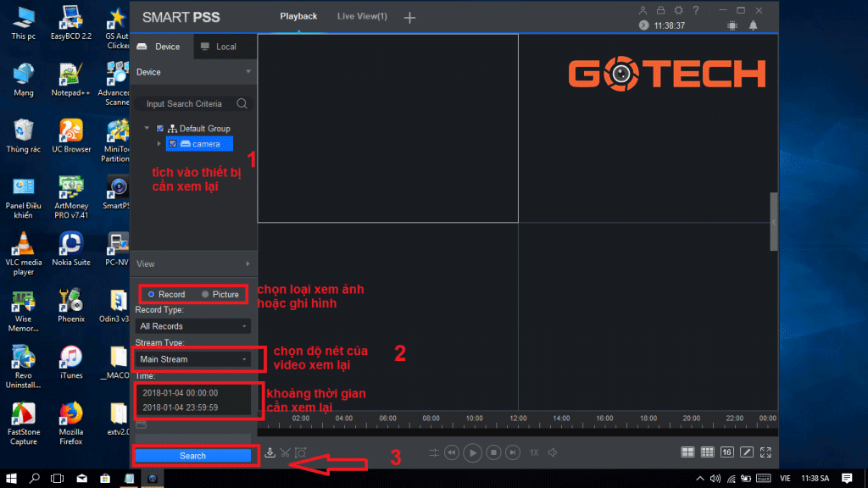
Task: Open the digital zoom icon on playback toolbar
Action: (299, 452)
